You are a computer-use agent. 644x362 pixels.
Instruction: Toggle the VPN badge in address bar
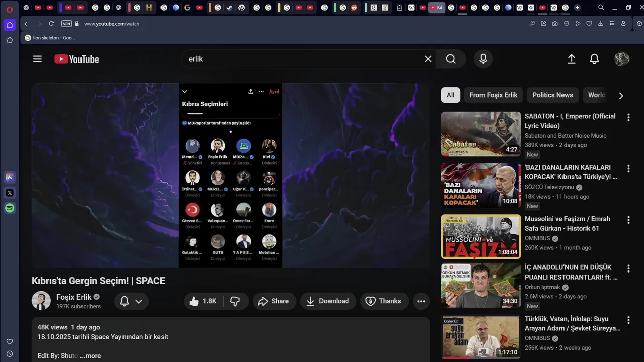(x=66, y=24)
